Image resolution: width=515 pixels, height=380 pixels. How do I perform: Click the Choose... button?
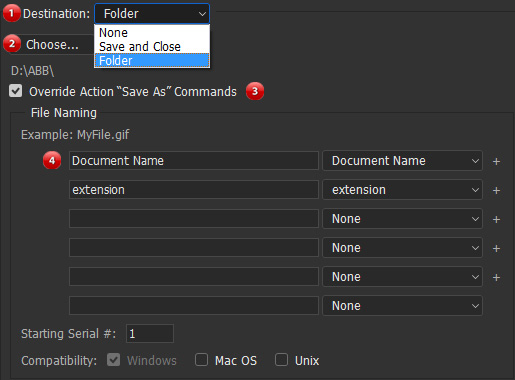[x=52, y=44]
